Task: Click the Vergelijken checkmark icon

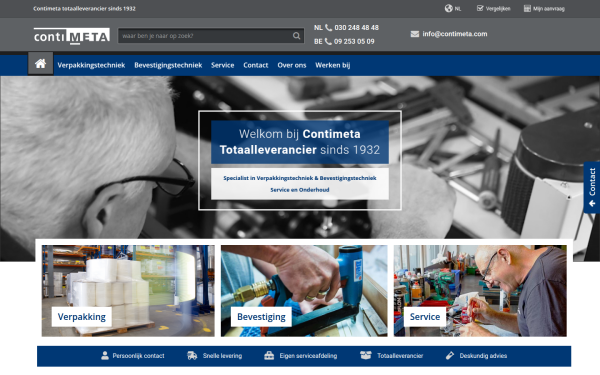Action: [x=480, y=8]
